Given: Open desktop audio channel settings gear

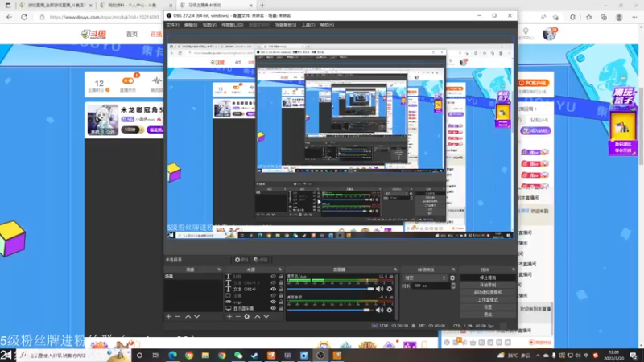Looking at the screenshot, I should coord(390,310).
